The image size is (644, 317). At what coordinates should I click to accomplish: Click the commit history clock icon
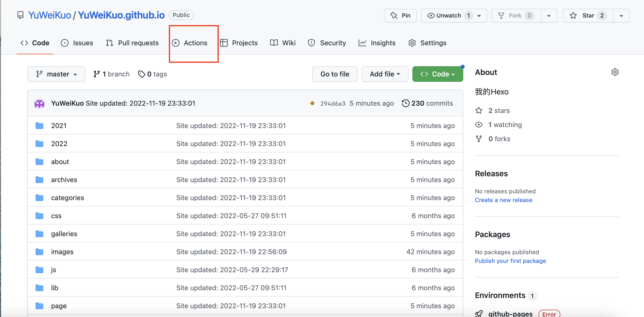[405, 103]
